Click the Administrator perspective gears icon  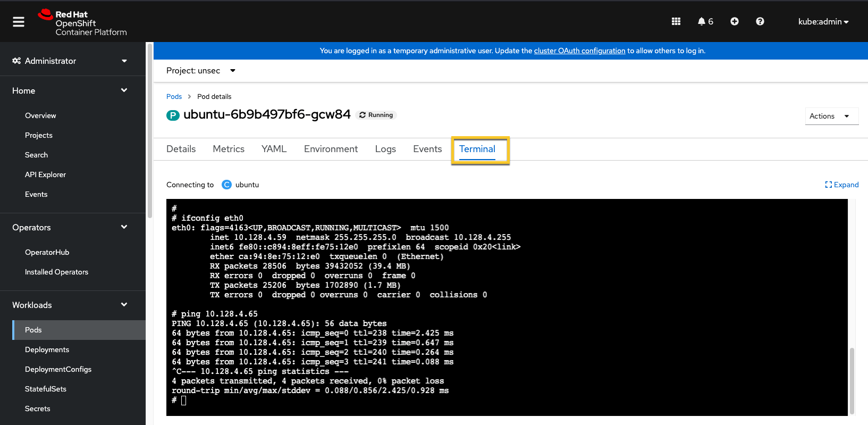click(16, 61)
